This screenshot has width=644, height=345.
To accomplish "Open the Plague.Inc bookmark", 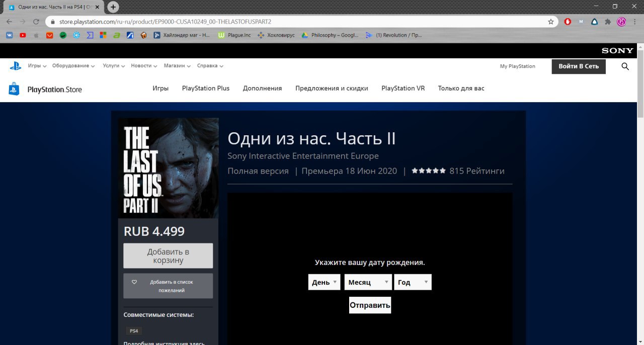I will (234, 35).
